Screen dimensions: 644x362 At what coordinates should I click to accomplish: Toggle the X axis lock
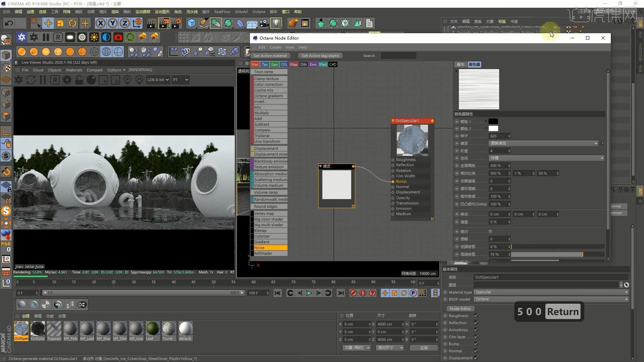tap(100, 23)
